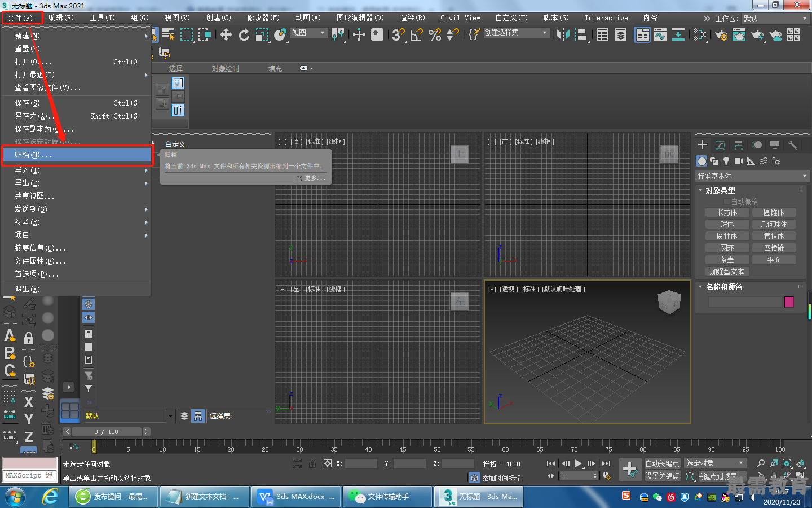Select the Helpers category icon
This screenshot has width=812, height=508.
(751, 161)
